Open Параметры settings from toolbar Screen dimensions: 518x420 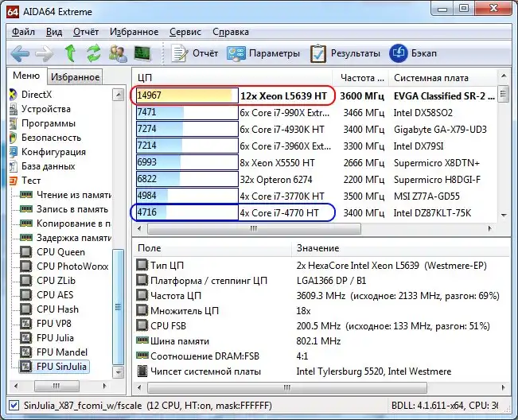click(x=263, y=53)
